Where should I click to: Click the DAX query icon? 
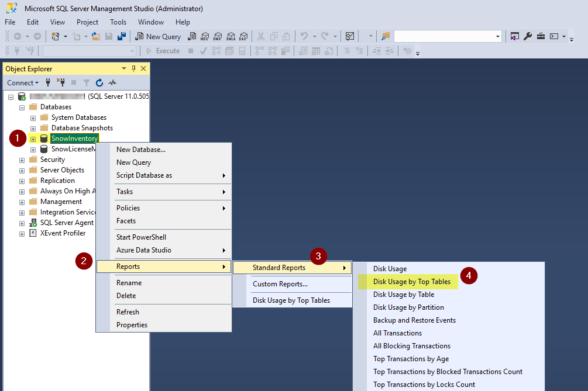coord(243,36)
